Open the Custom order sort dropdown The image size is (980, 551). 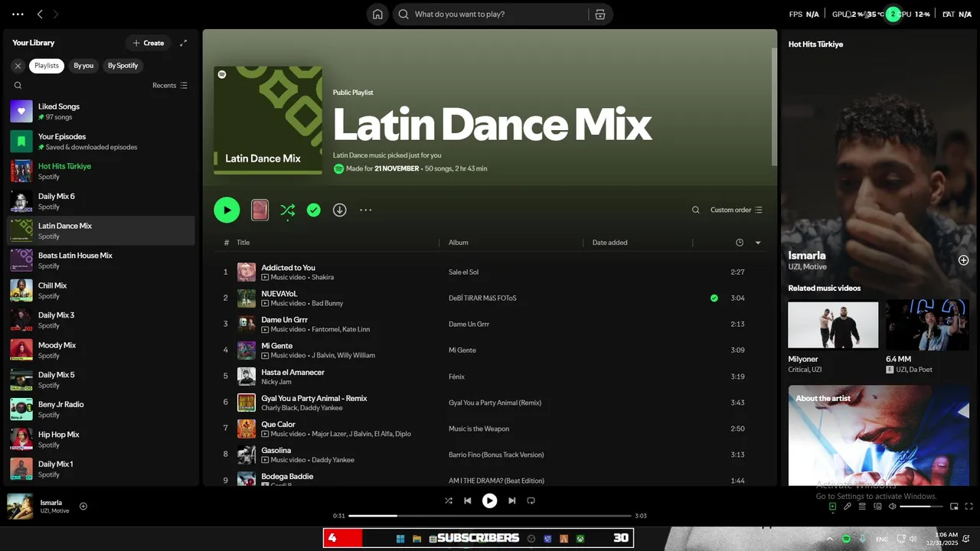pos(736,210)
